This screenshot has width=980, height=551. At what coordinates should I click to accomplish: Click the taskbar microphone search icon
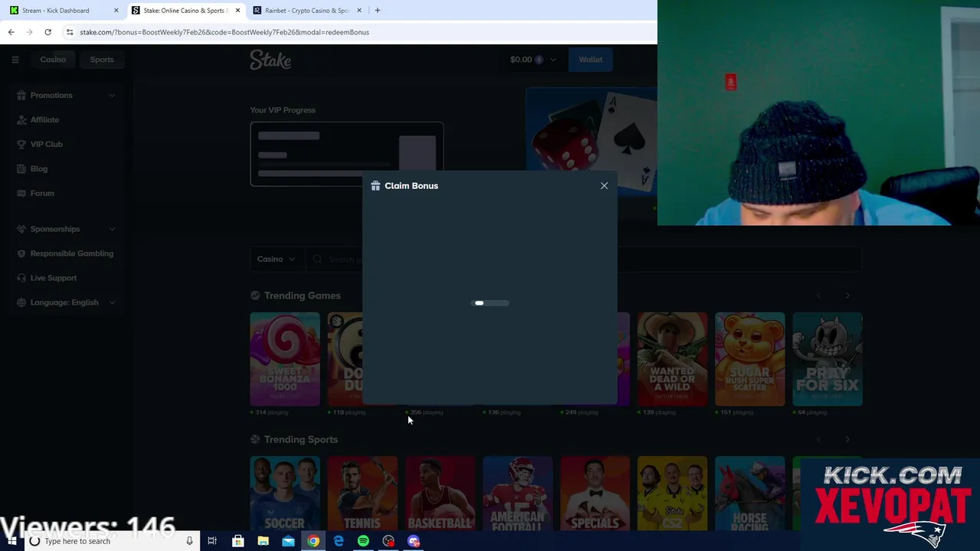(x=189, y=541)
